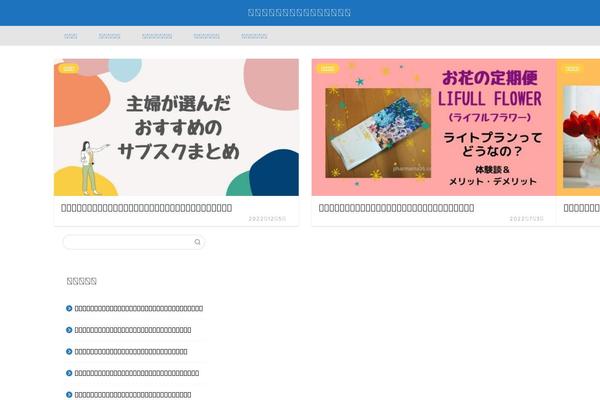
Task: Click the yellow category badge on the LIFULL FLOWER card
Action: 327,69
